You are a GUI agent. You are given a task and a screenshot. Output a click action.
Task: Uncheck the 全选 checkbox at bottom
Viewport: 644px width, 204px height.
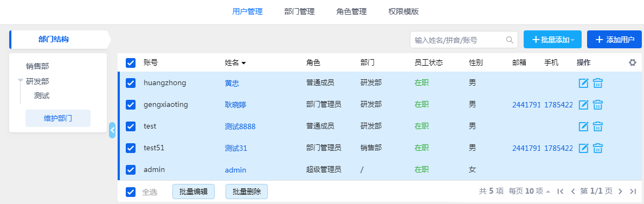pyautogui.click(x=131, y=192)
